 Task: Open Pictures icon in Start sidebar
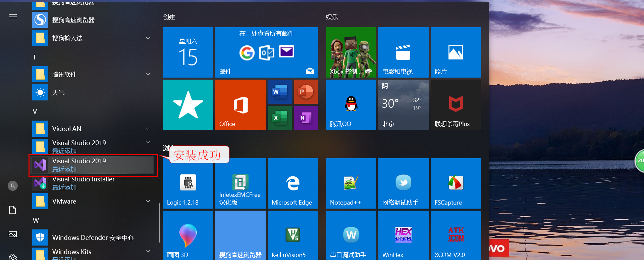(x=13, y=234)
